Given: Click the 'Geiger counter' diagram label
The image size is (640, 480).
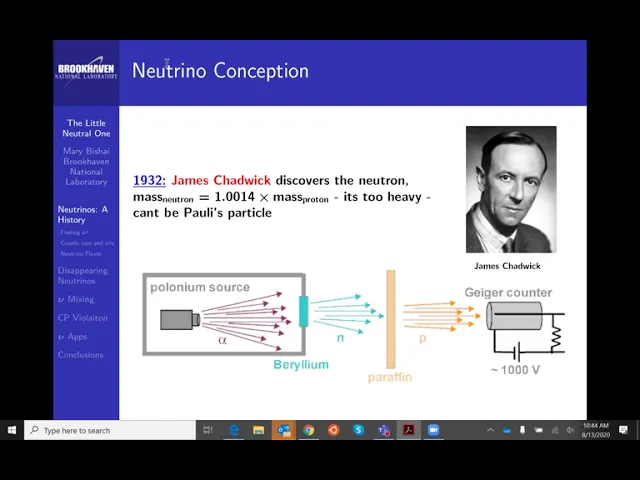Looking at the screenshot, I should (508, 293).
